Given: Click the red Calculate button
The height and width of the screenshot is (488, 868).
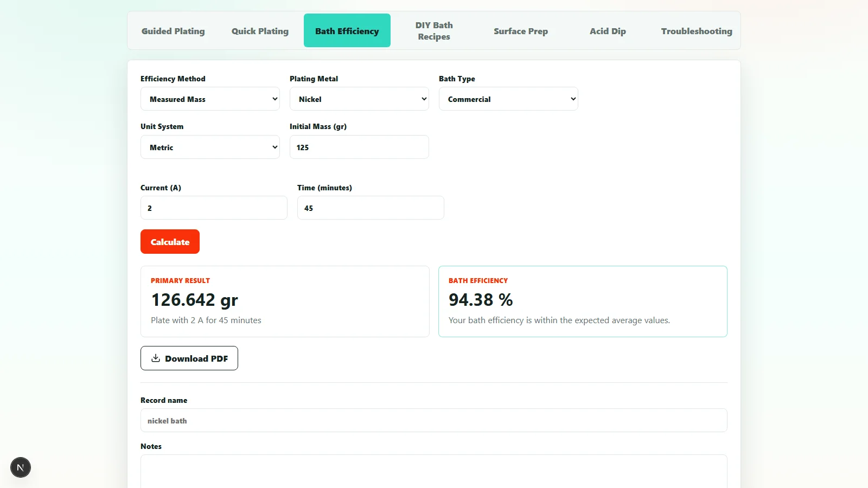Looking at the screenshot, I should (170, 242).
